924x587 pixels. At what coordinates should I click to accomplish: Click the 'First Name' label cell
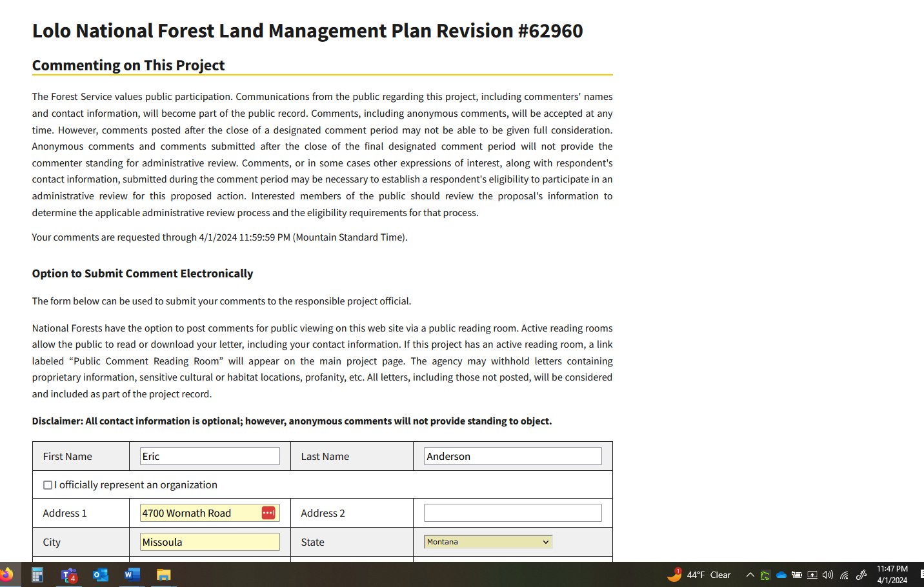pyautogui.click(x=81, y=456)
